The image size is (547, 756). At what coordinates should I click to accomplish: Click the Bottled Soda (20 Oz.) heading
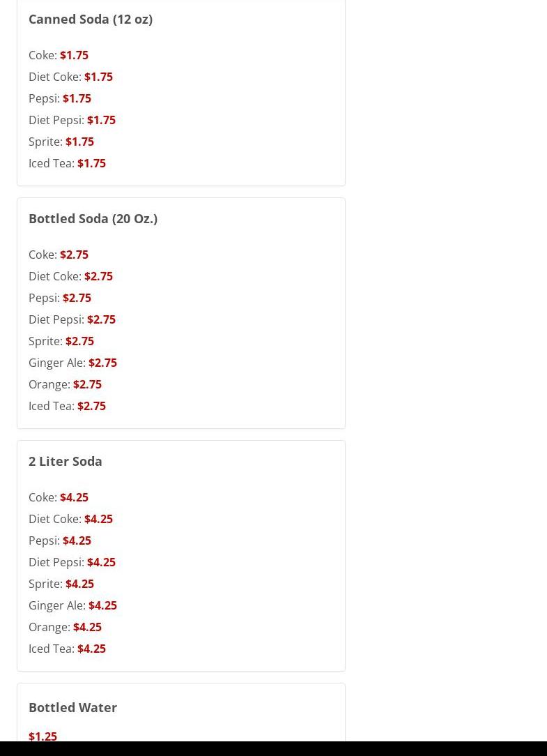pyautogui.click(x=93, y=218)
